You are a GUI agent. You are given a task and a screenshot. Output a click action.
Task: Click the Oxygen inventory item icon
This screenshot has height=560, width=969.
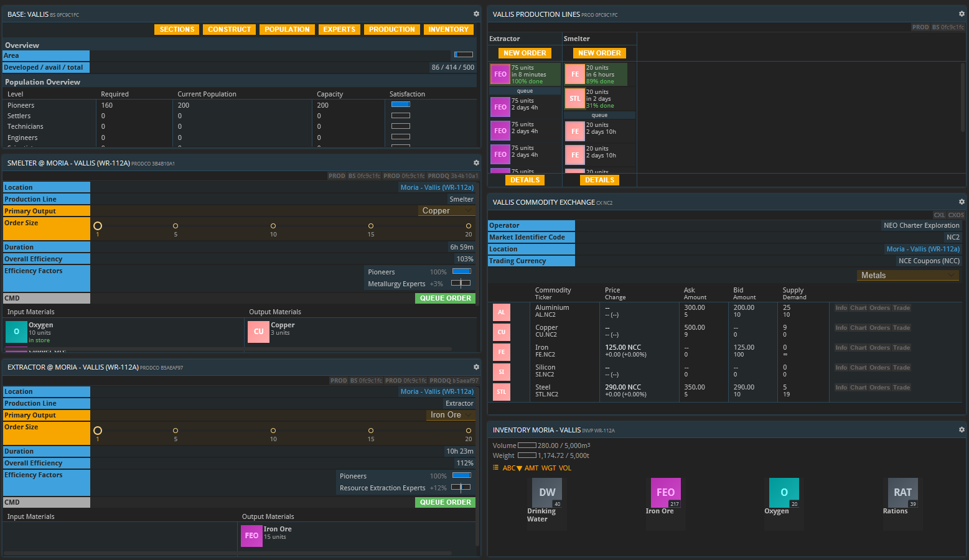click(x=784, y=492)
